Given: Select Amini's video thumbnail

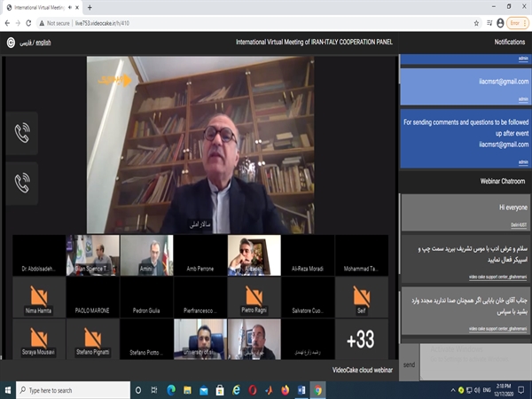Looking at the screenshot, I should pos(146,255).
